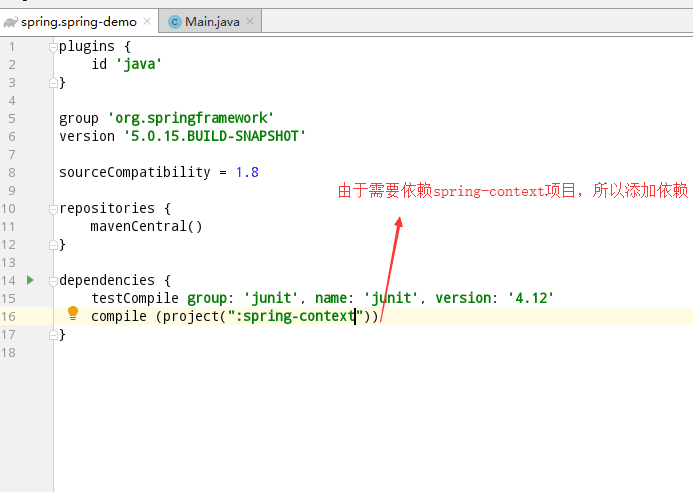The width and height of the screenshot is (693, 492).
Task: Run the dependencies block via green arrow
Action: (x=30, y=280)
